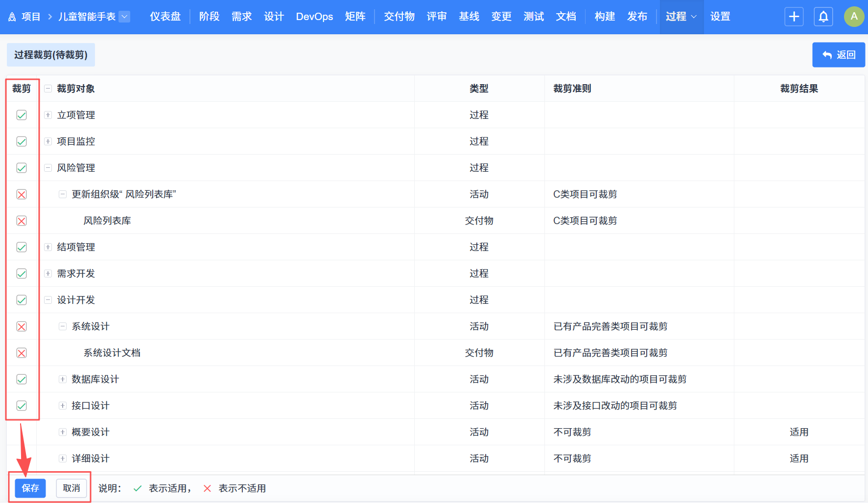
Task: Click the plus add icon in the top bar
Action: 794,17
